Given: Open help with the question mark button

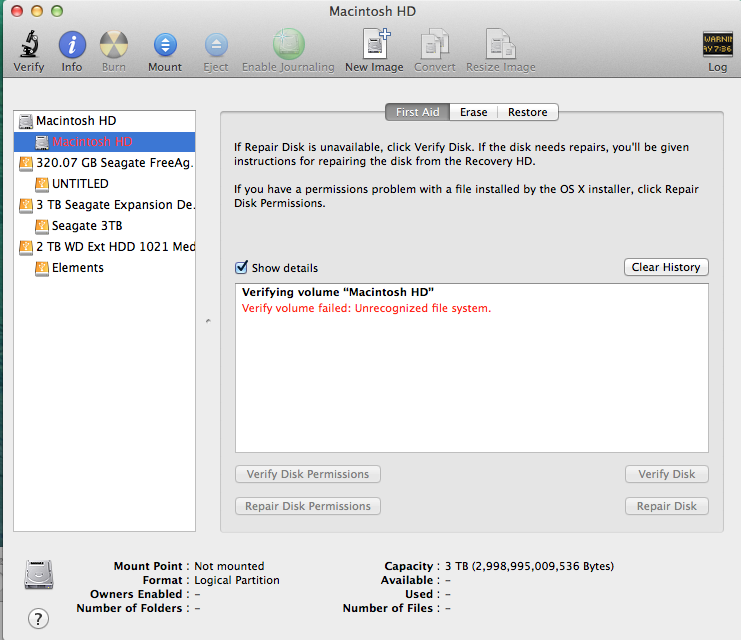Looking at the screenshot, I should pyautogui.click(x=38, y=618).
